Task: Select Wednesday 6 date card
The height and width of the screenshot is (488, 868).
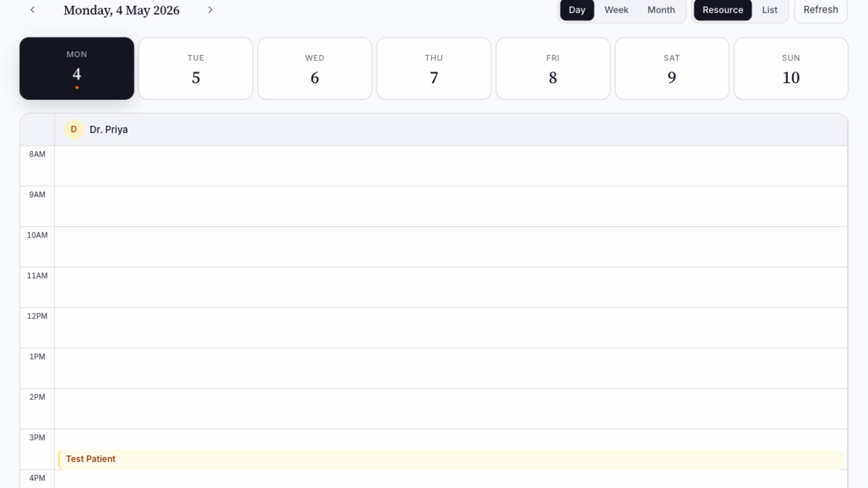Action: 315,68
